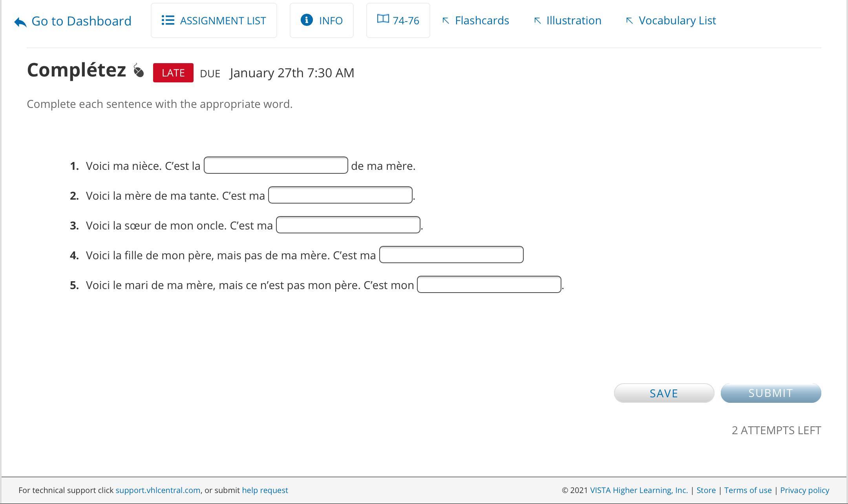Viewport: 848px width, 504px height.
Task: Click the info circle icon
Action: (307, 20)
